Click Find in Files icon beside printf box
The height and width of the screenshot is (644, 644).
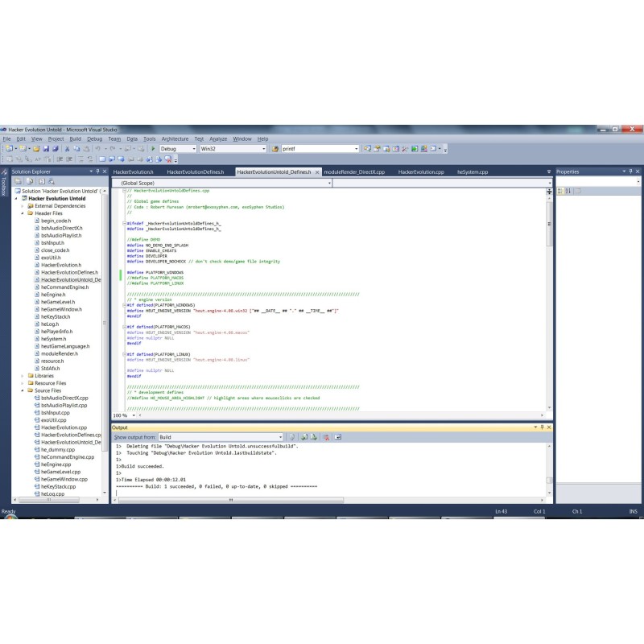pyautogui.click(x=275, y=149)
